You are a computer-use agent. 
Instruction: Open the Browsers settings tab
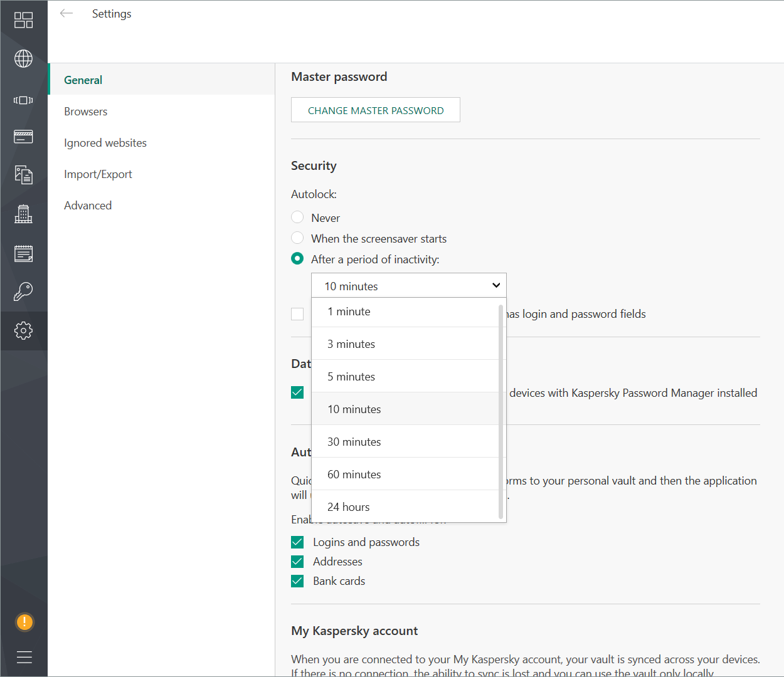pyautogui.click(x=161, y=112)
